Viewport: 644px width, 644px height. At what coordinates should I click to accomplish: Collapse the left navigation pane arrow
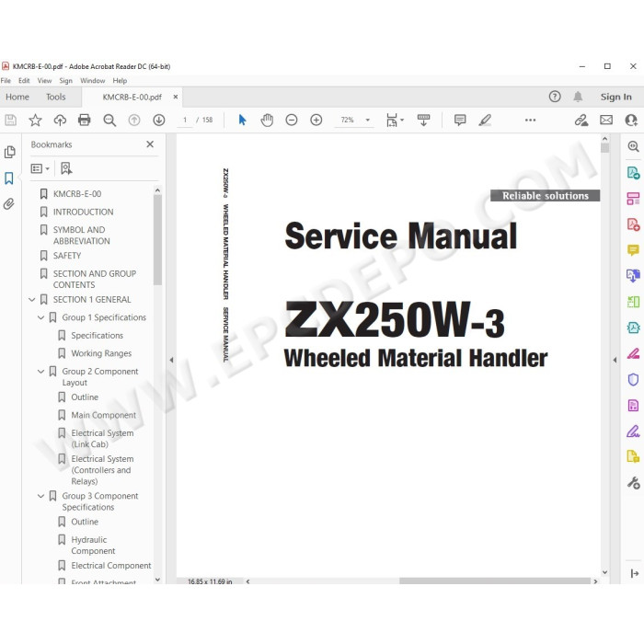coord(171,361)
